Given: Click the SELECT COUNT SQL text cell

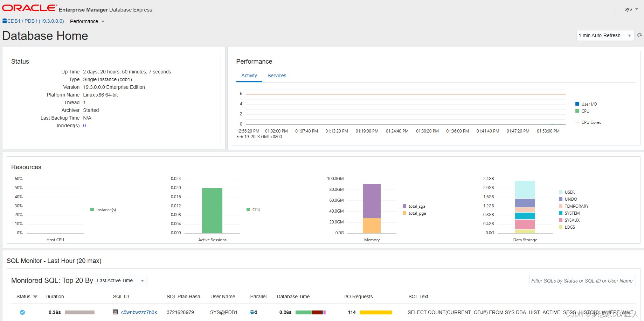Looking at the screenshot, I should (x=521, y=312).
